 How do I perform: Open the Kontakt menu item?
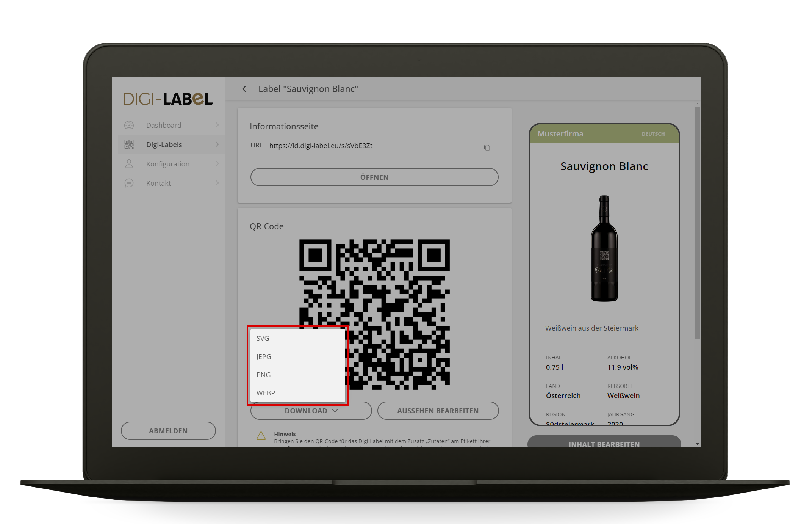tap(171, 183)
